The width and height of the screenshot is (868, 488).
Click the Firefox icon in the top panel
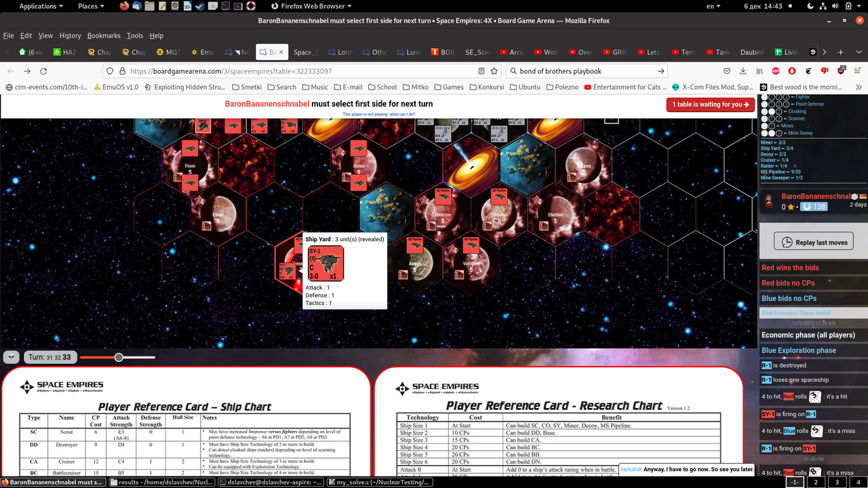[x=123, y=6]
